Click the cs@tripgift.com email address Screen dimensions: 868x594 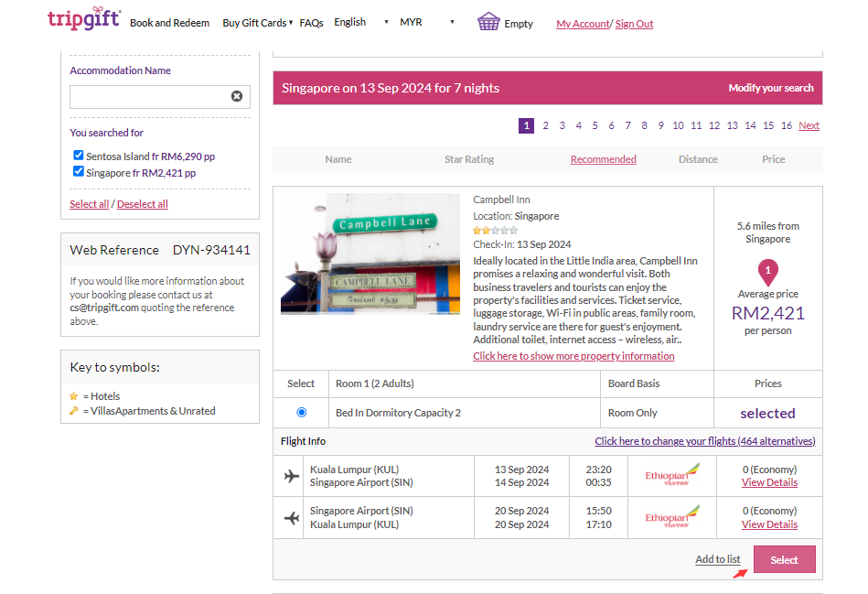click(104, 308)
